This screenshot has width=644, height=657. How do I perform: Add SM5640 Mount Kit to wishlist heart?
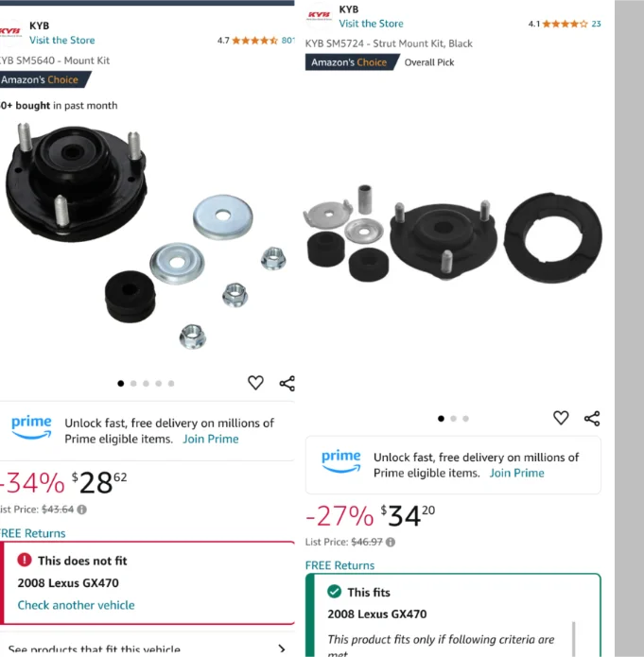255,383
